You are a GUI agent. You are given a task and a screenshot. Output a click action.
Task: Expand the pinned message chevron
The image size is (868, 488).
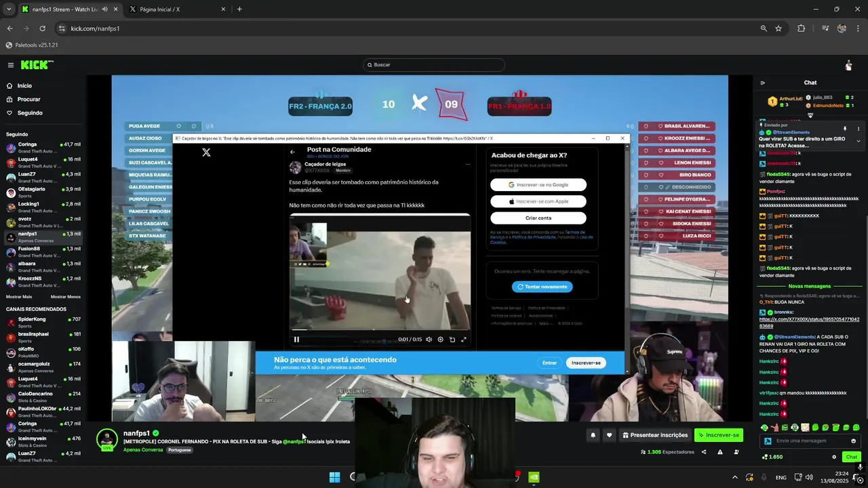859,141
